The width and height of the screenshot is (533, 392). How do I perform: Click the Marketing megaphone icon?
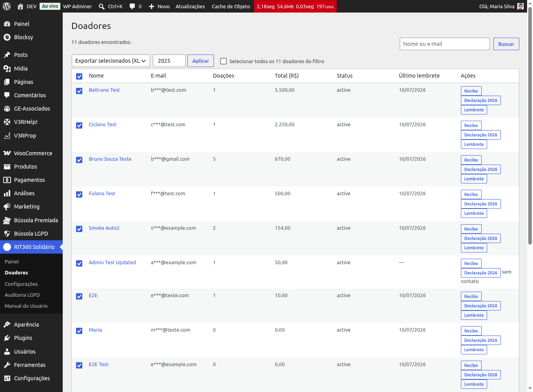click(7, 207)
